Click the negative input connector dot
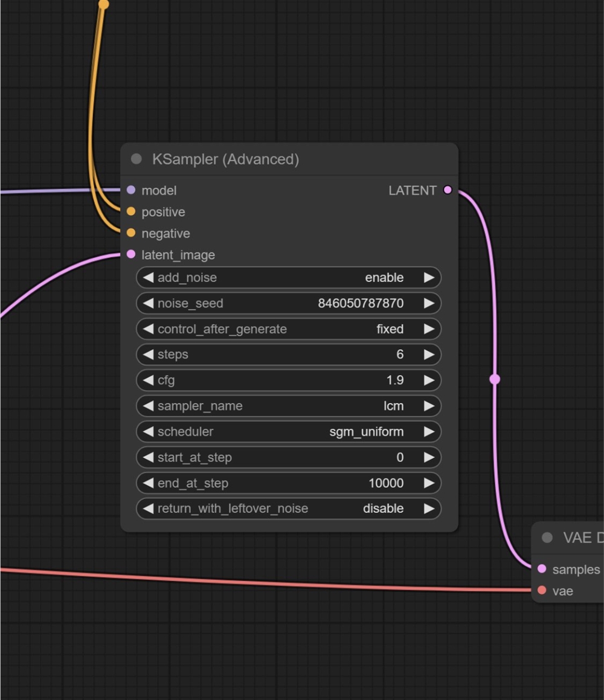The image size is (604, 700). click(x=131, y=233)
